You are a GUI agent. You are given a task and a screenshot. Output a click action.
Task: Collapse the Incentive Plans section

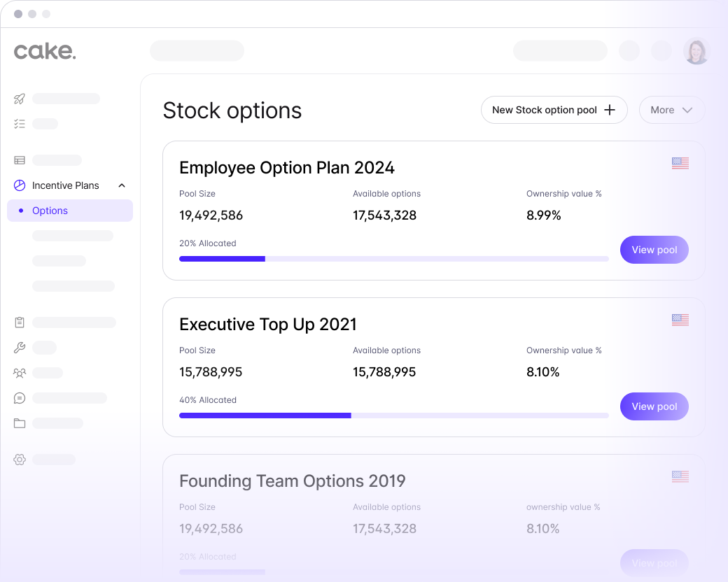[121, 185]
